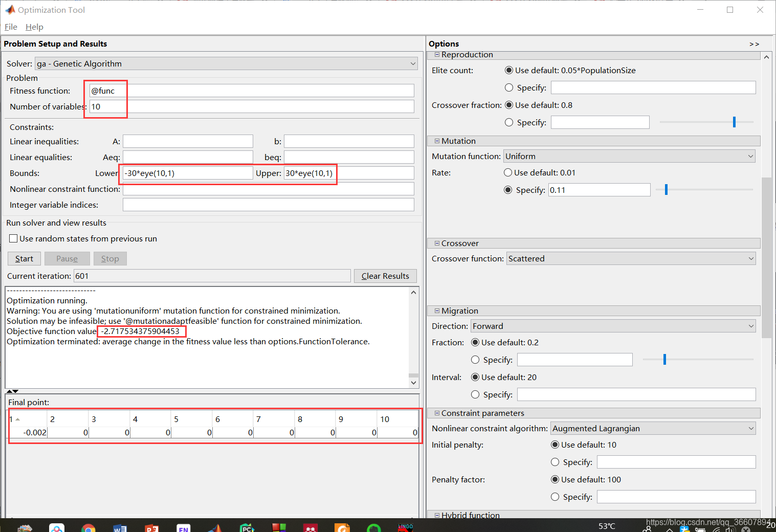Click the MATLAB logo in the title bar
776x532 pixels.
10,9
